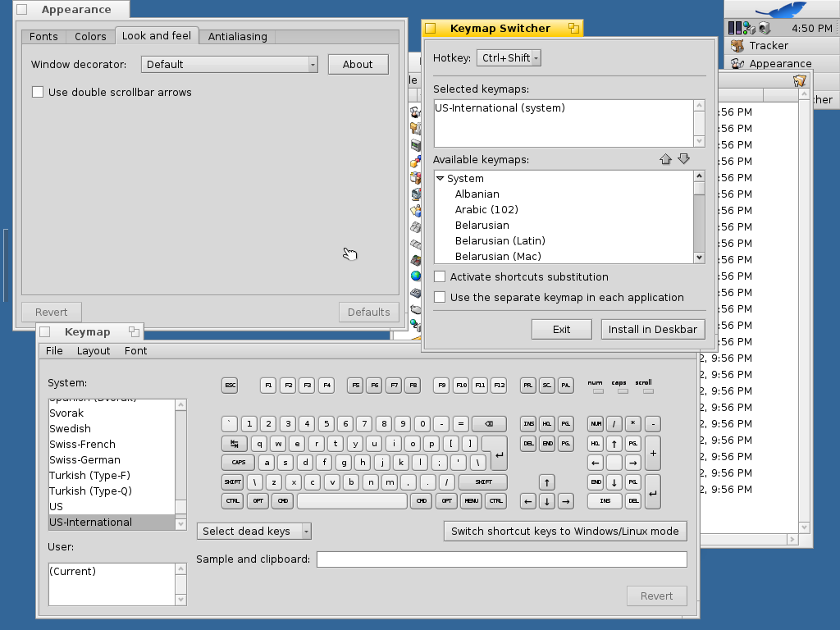This screenshot has height=630, width=840.
Task: Click the numpad Enter key
Action: pos(652,492)
